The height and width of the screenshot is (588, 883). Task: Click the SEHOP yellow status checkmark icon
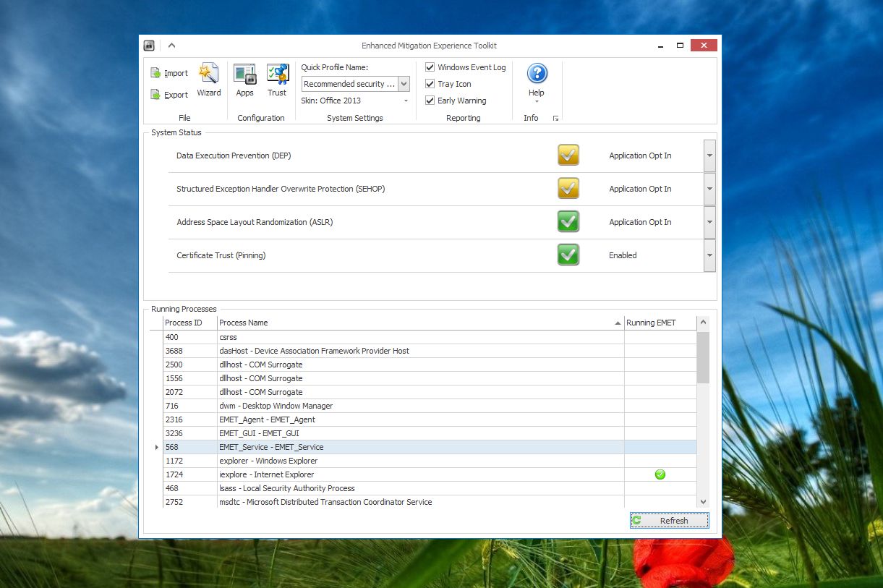(x=568, y=189)
